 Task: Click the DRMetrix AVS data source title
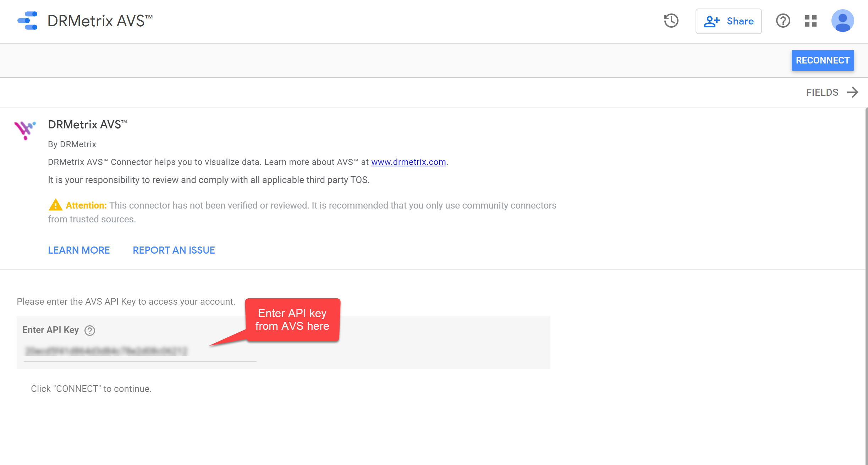[100, 21]
